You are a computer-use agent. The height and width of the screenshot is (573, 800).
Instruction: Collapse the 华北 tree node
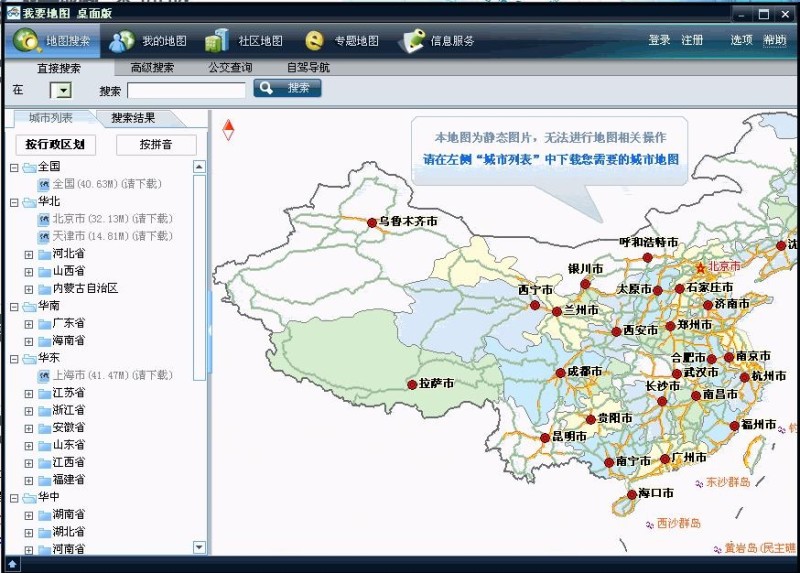(x=14, y=203)
